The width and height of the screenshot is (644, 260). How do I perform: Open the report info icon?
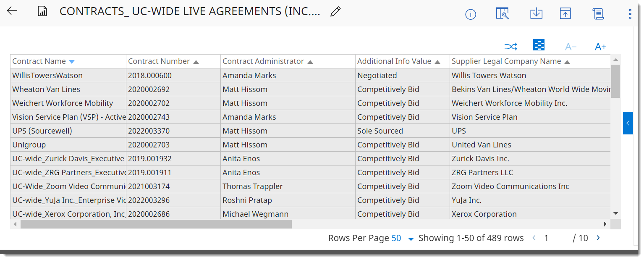(471, 15)
